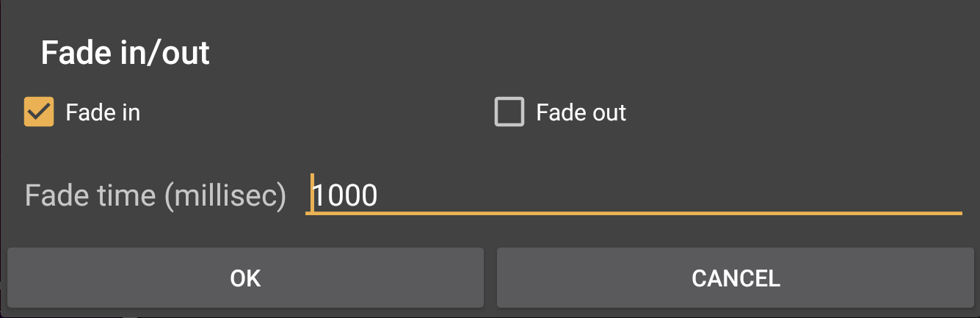Image resolution: width=980 pixels, height=318 pixels.
Task: Focus the Fade time input field
Action: pos(633,195)
